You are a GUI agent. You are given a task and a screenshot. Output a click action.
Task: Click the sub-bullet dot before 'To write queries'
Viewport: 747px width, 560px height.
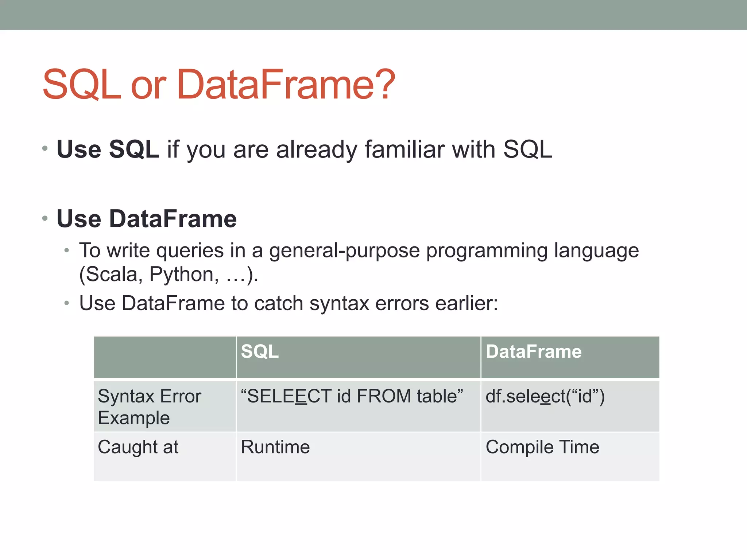tap(66, 251)
